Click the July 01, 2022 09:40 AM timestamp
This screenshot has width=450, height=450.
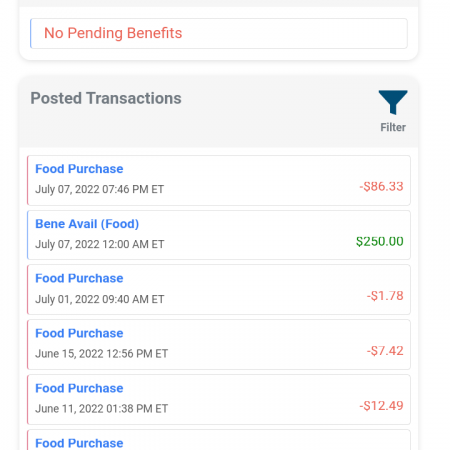coord(100,299)
